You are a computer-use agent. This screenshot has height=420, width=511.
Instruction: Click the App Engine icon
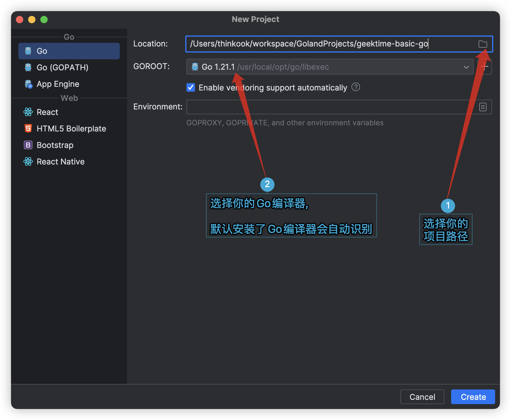pos(28,84)
